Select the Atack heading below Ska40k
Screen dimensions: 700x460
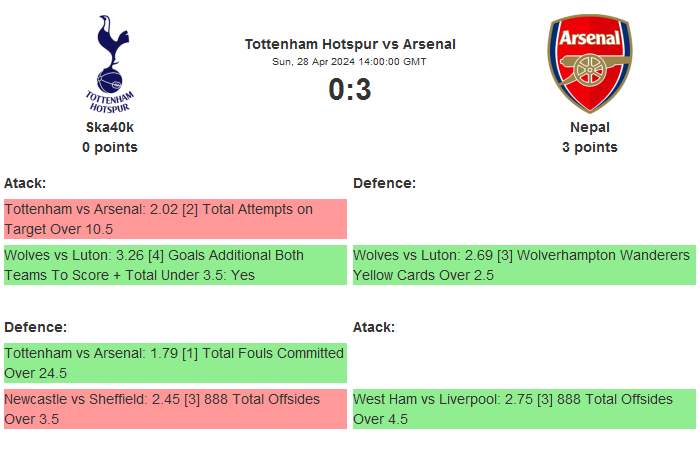(25, 183)
